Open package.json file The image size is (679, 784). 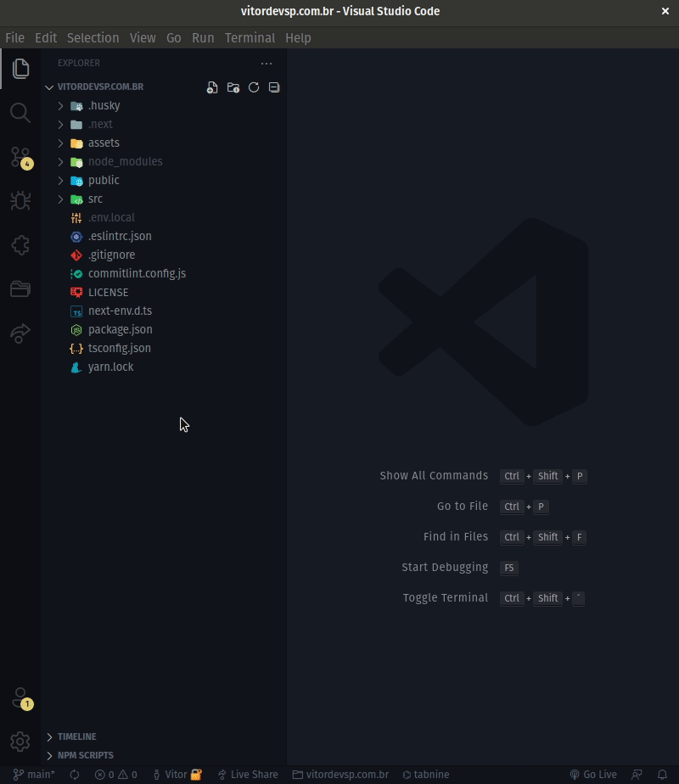point(120,329)
